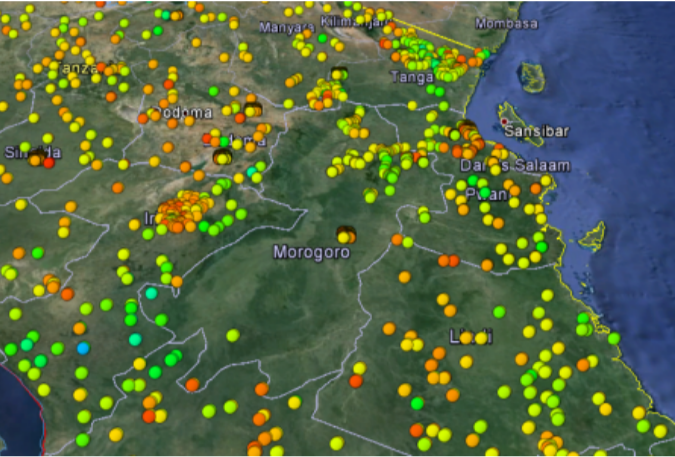This screenshot has height=457, width=675.
Task: Select the small red dot beside Sansibar
Action: [505, 122]
